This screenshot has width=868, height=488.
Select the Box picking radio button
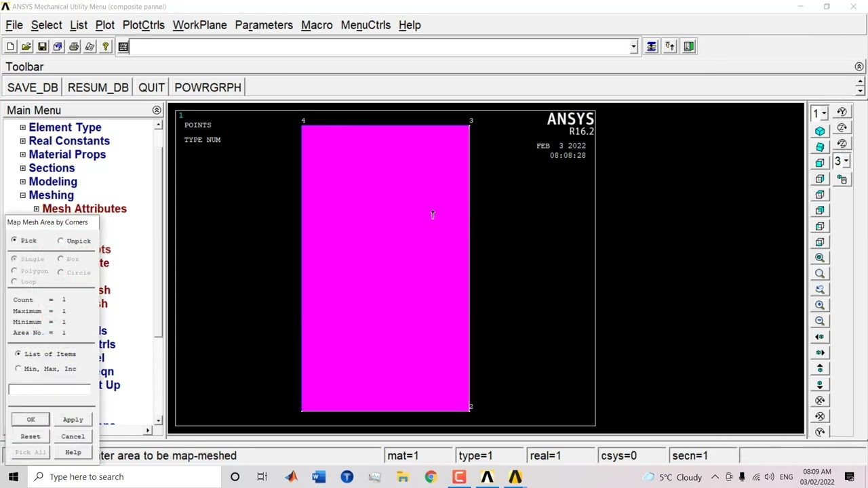tap(60, 259)
